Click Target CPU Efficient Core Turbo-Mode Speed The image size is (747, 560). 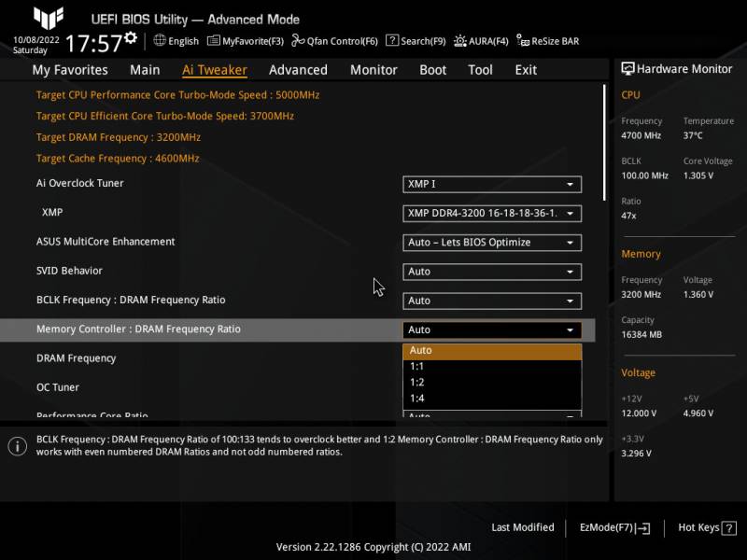point(165,116)
